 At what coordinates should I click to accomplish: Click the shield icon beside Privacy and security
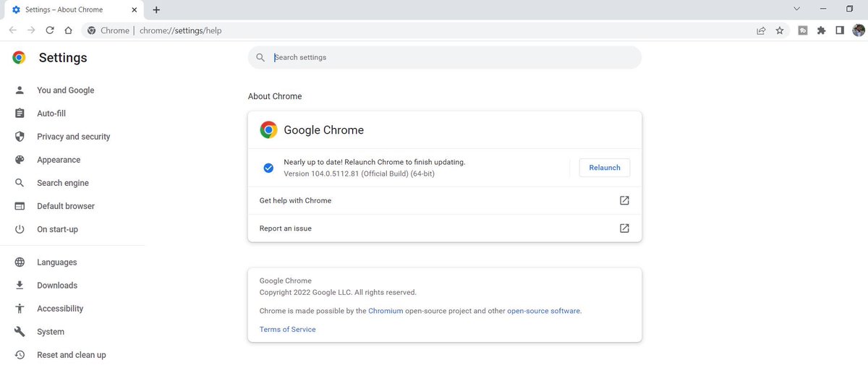click(x=20, y=137)
